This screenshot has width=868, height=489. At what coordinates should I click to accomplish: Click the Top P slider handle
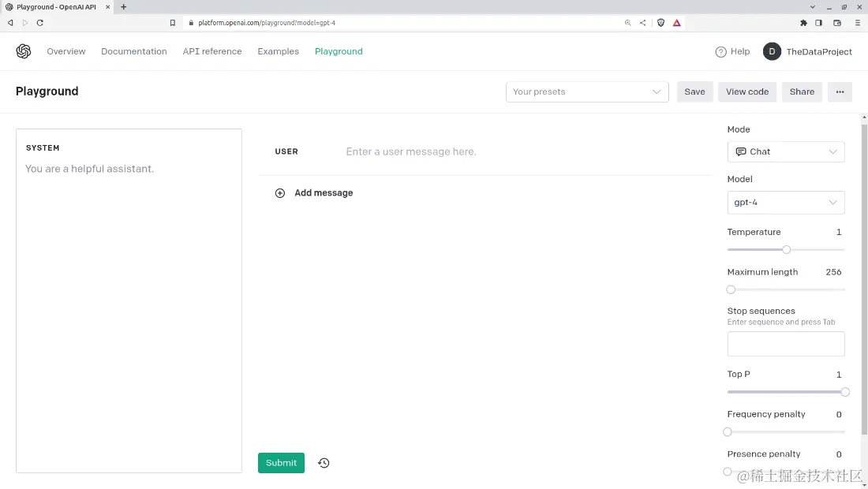tap(845, 392)
